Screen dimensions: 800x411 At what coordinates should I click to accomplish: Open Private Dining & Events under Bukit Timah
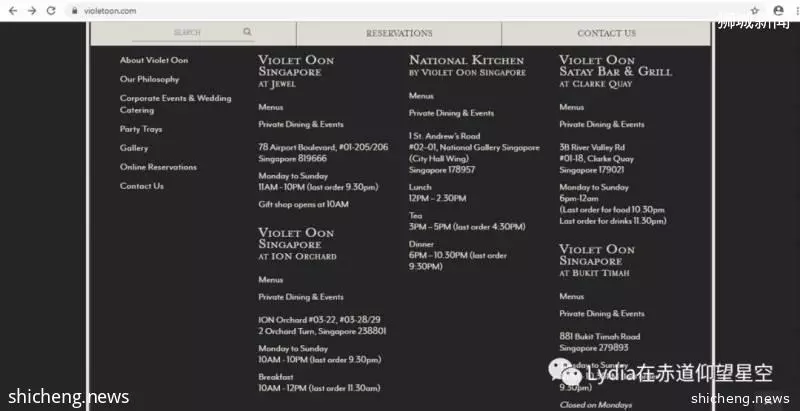[602, 314]
